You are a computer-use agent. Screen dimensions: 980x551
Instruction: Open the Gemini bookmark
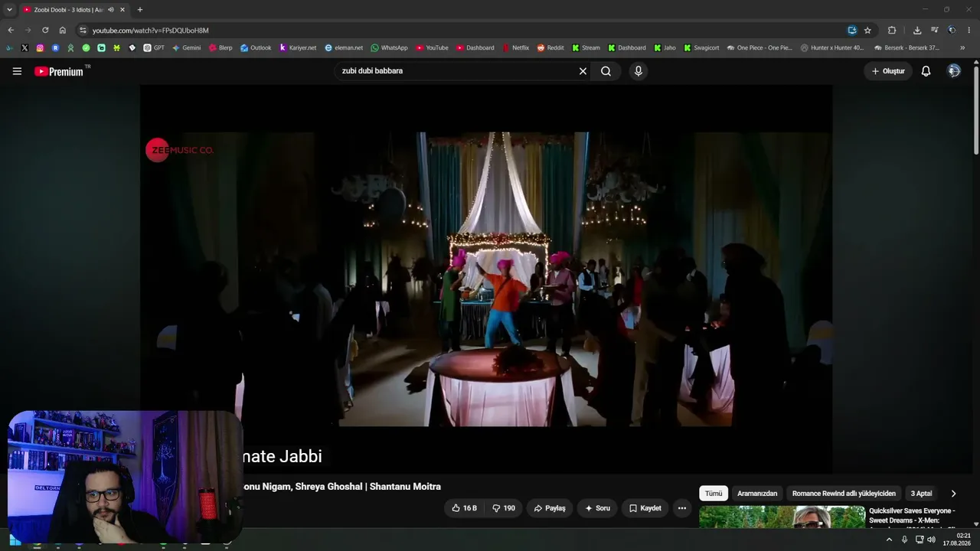point(187,47)
